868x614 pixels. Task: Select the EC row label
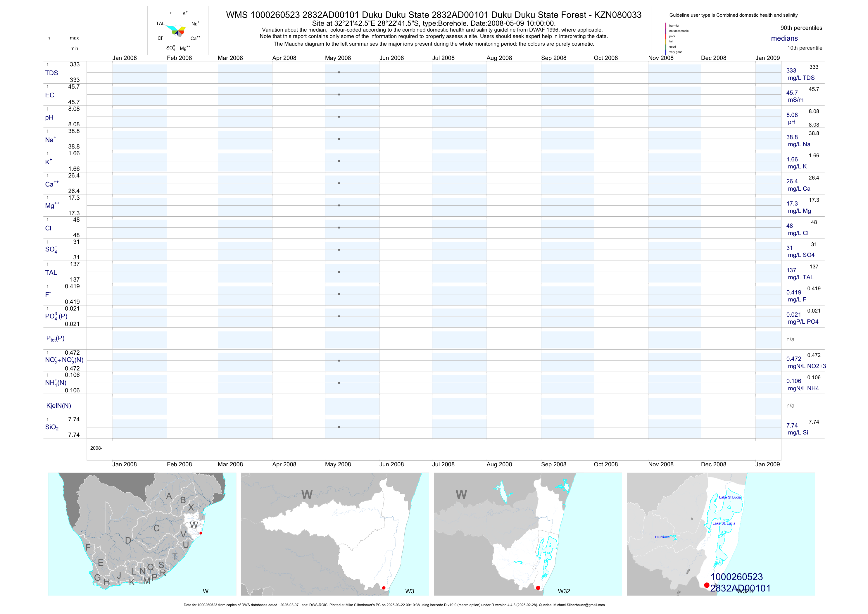click(x=49, y=95)
